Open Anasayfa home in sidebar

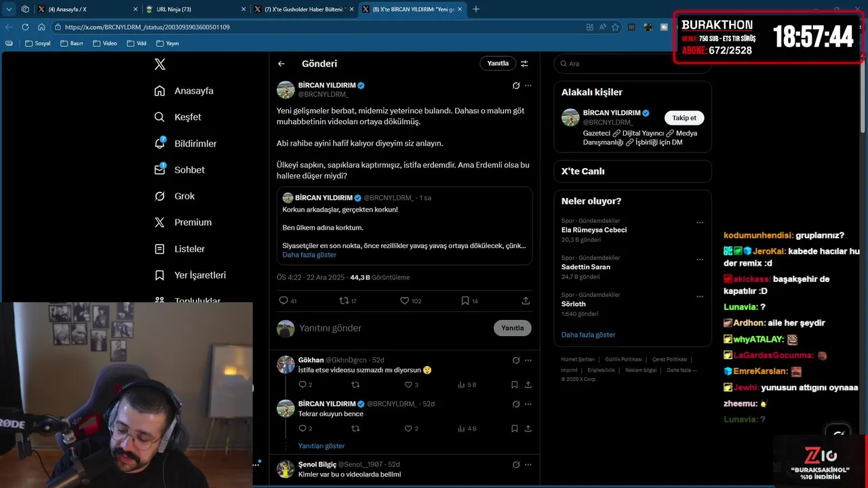(184, 91)
